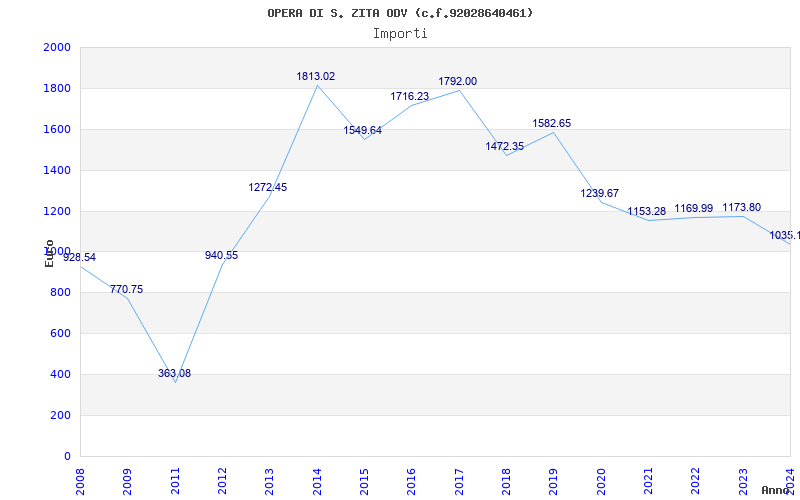Click the x-axis year 2018
This screenshot has height=500, width=800.
[x=506, y=482]
